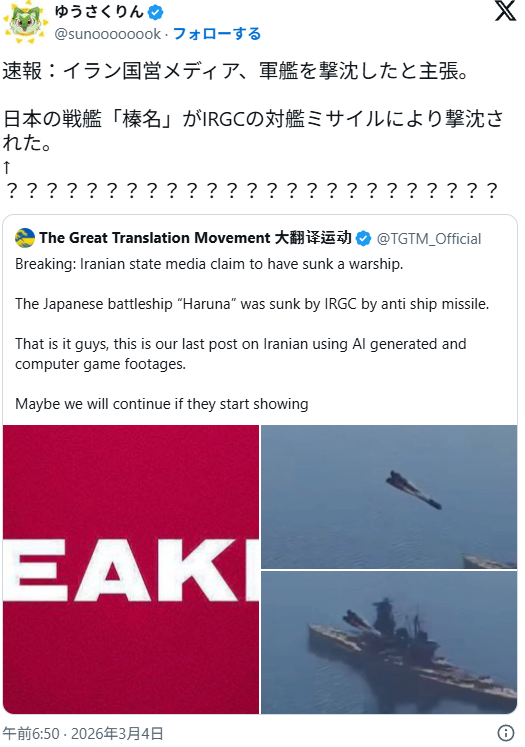Screen dimensions: 525x747
Task: Open the info icon beside the date
Action: pyautogui.click(x=506, y=733)
